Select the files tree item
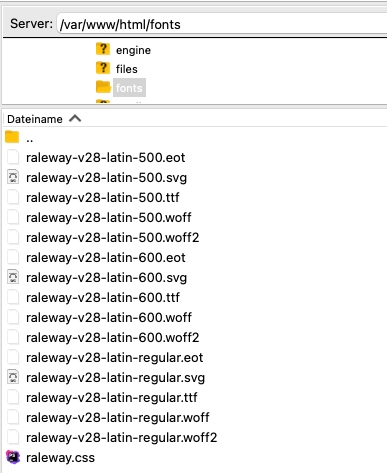The width and height of the screenshot is (387, 473). pos(126,69)
